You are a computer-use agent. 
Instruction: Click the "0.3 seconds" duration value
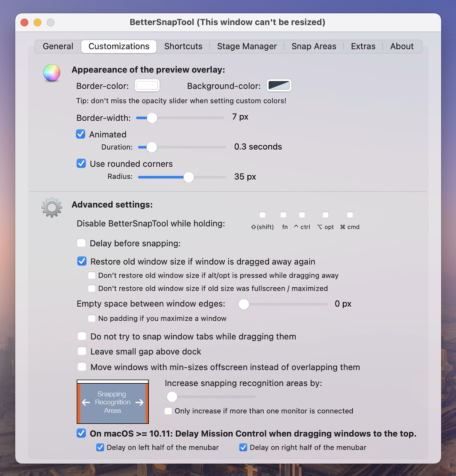click(258, 147)
